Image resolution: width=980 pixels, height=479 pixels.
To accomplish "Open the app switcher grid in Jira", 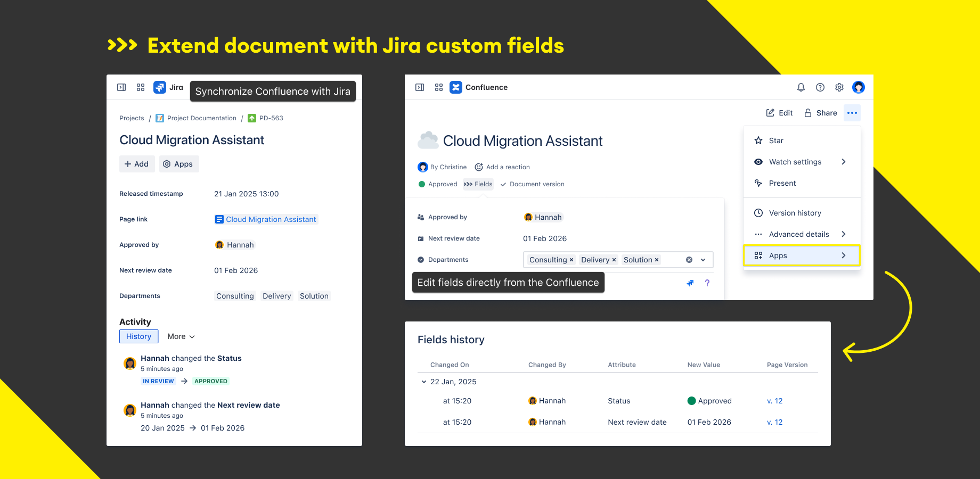I will pos(141,87).
